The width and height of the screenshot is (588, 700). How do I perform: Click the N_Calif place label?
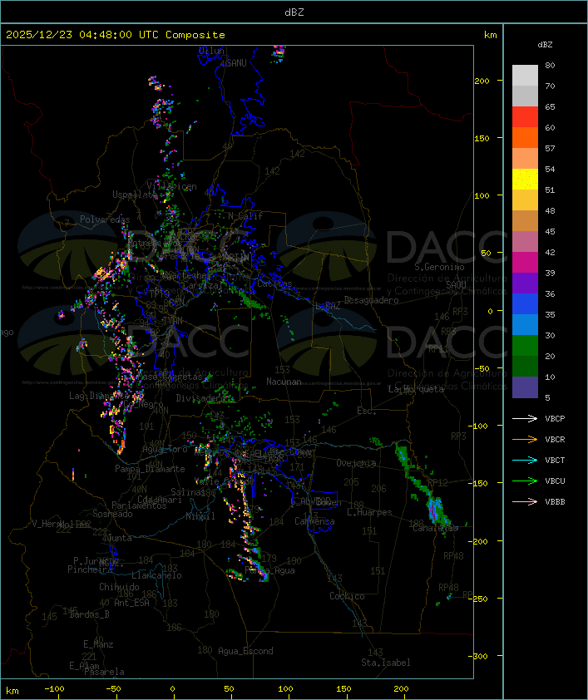[x=245, y=216]
